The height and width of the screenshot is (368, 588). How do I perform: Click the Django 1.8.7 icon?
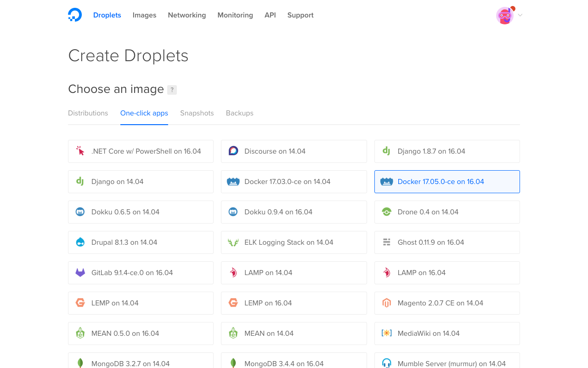(x=386, y=151)
